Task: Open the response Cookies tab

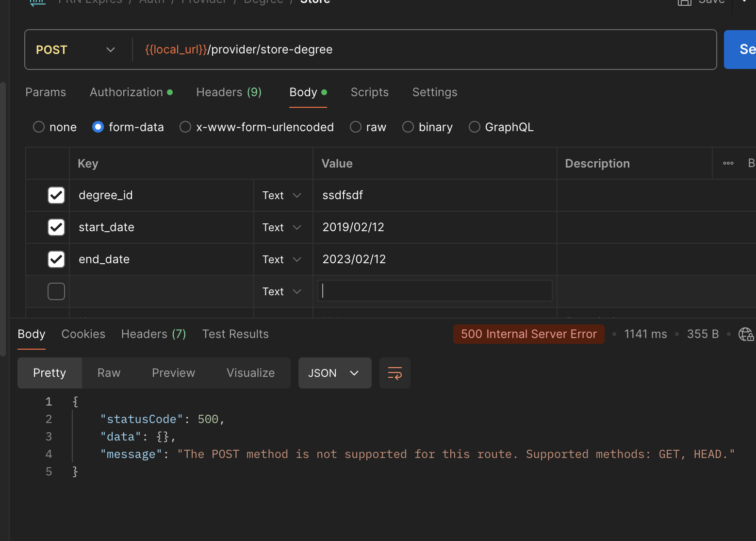Action: (x=83, y=334)
